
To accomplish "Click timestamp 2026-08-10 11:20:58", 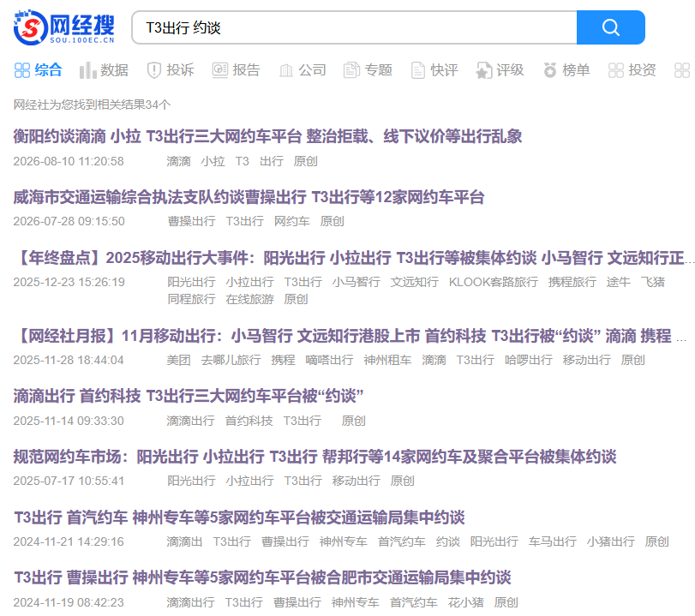I will 69,161.
